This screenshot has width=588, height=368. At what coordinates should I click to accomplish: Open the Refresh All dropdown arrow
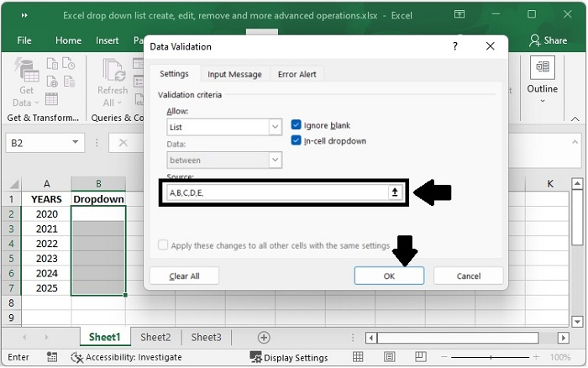pos(119,103)
